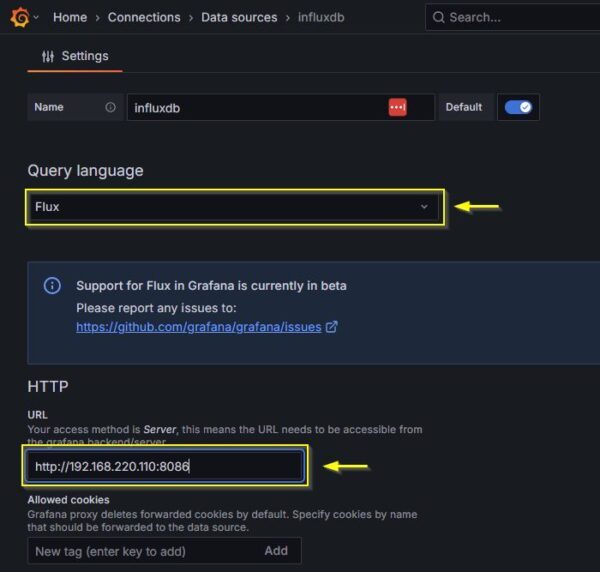The image size is (600, 572).
Task: Click the "Allowed cookies" label
Action: point(68,500)
